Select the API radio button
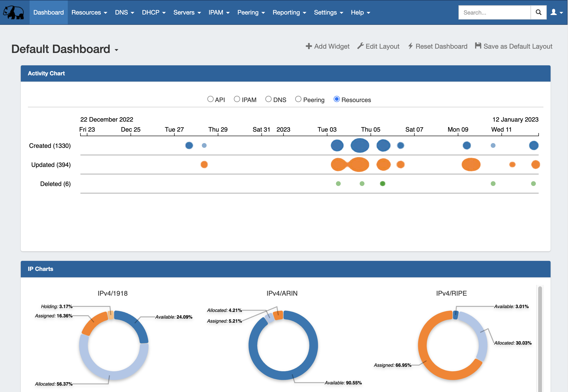This screenshot has width=568, height=392. [x=210, y=99]
